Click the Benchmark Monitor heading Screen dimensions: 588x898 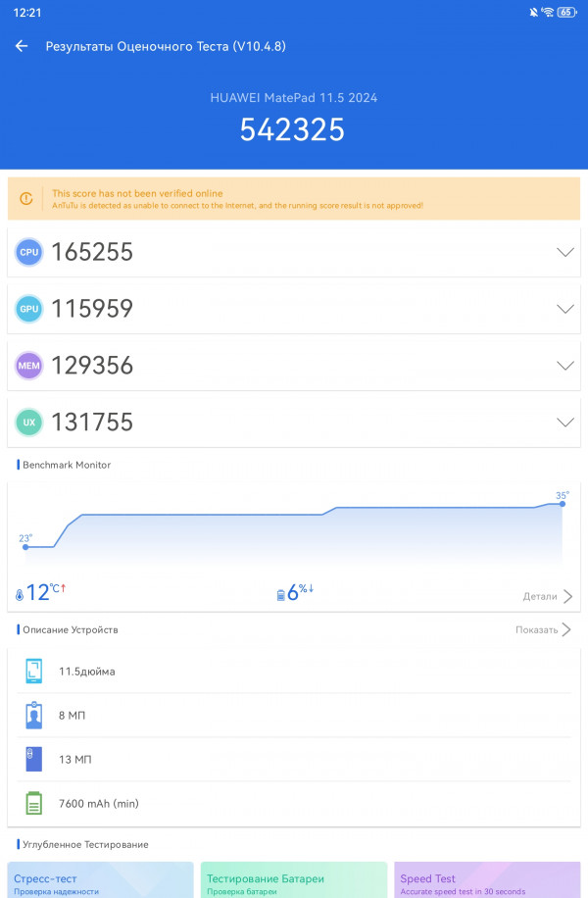point(67,465)
